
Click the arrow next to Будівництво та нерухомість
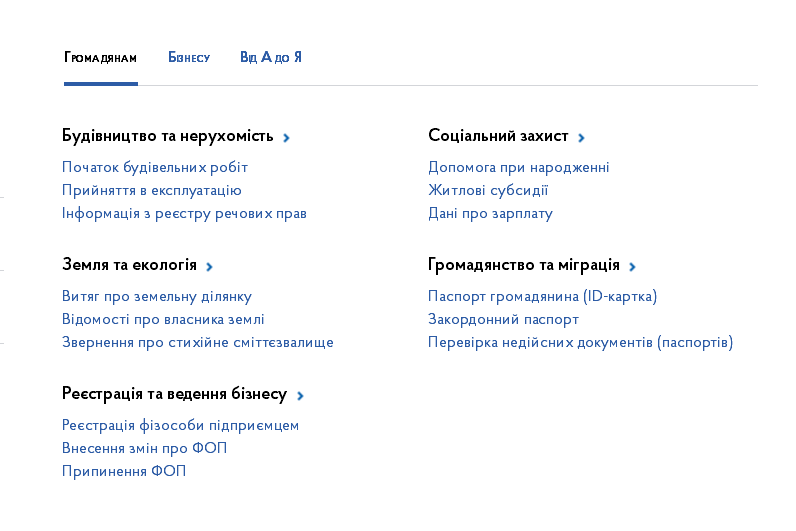click(286, 138)
